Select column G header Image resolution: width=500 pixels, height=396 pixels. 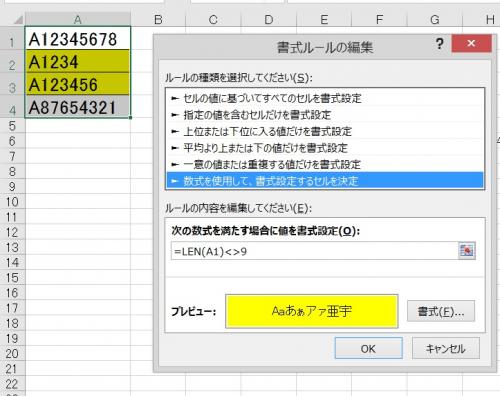(x=435, y=20)
